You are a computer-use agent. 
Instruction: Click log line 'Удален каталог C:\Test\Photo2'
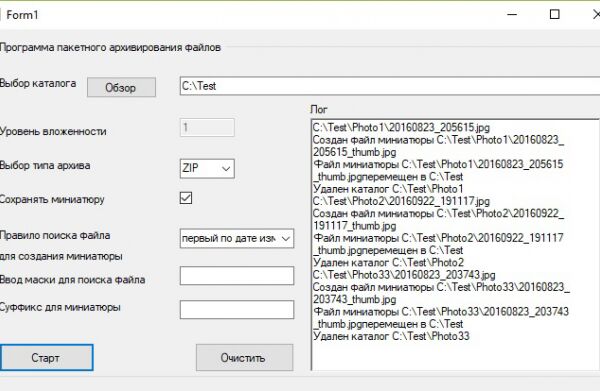point(388,262)
